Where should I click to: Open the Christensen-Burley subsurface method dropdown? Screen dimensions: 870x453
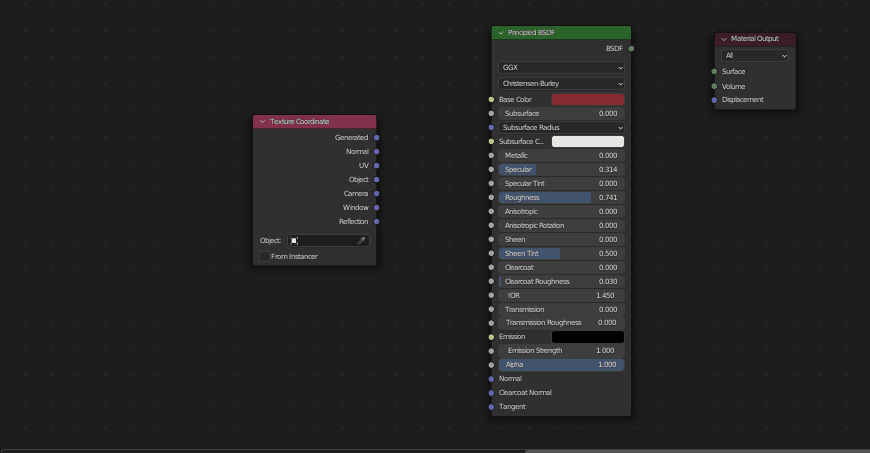point(561,84)
